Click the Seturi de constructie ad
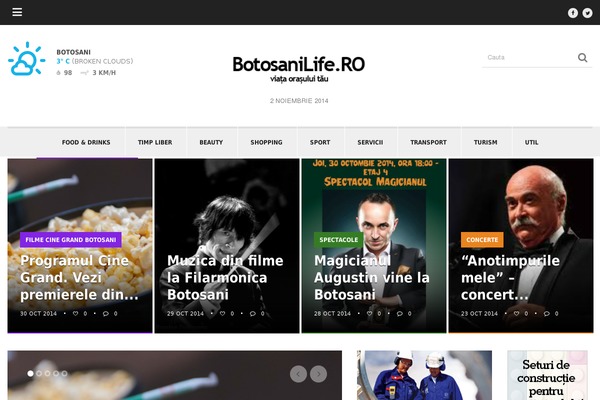Viewport: 600px width, 400px height. pos(547,375)
